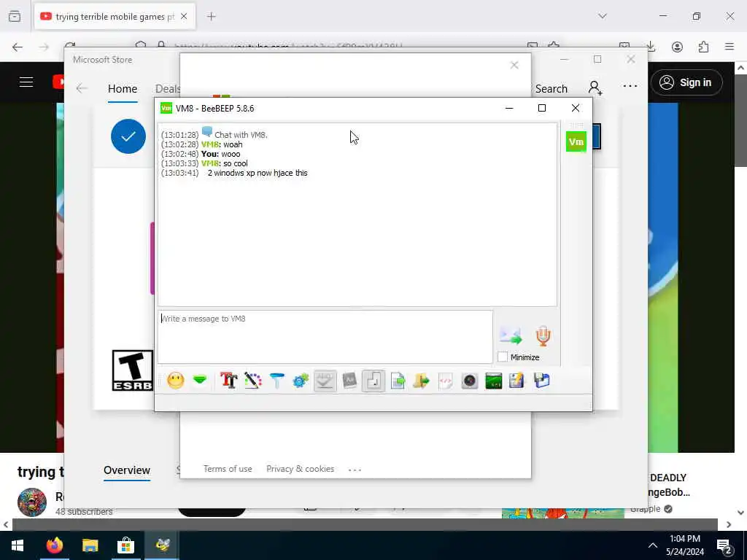Click the "VM8: woah" chat line
Screen dimensions: 747x560
tap(201, 144)
